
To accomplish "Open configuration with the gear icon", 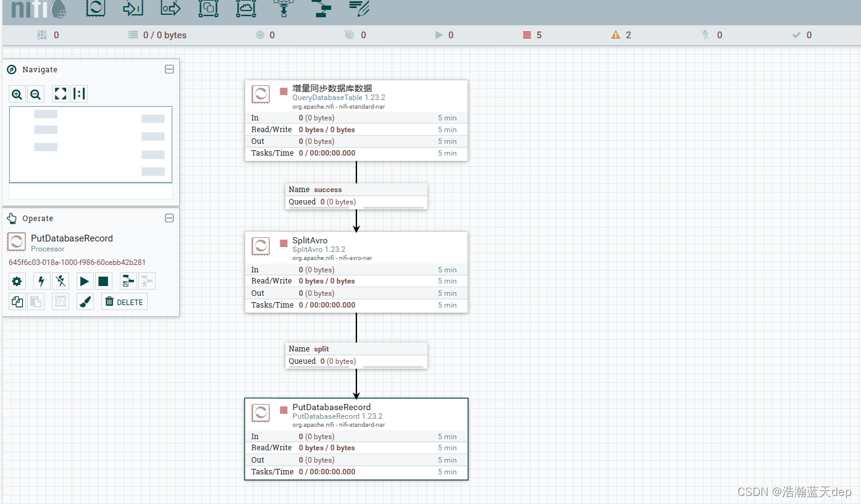I will 17,282.
